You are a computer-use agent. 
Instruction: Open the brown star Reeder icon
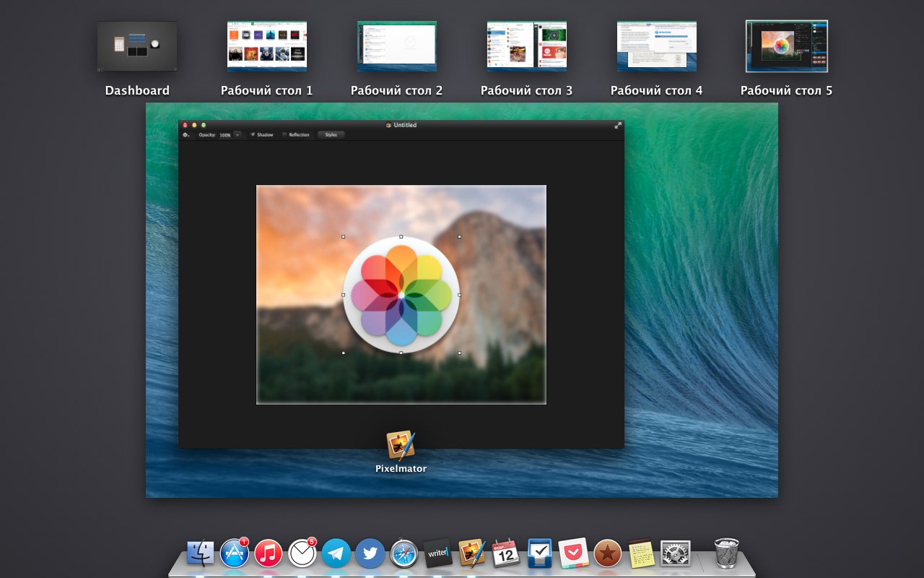[608, 553]
